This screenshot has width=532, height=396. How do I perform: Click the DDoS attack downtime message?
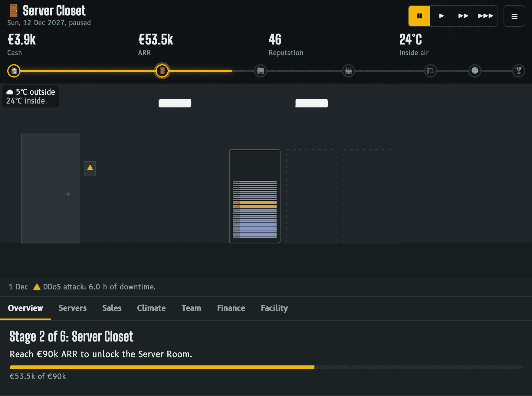[x=99, y=287]
